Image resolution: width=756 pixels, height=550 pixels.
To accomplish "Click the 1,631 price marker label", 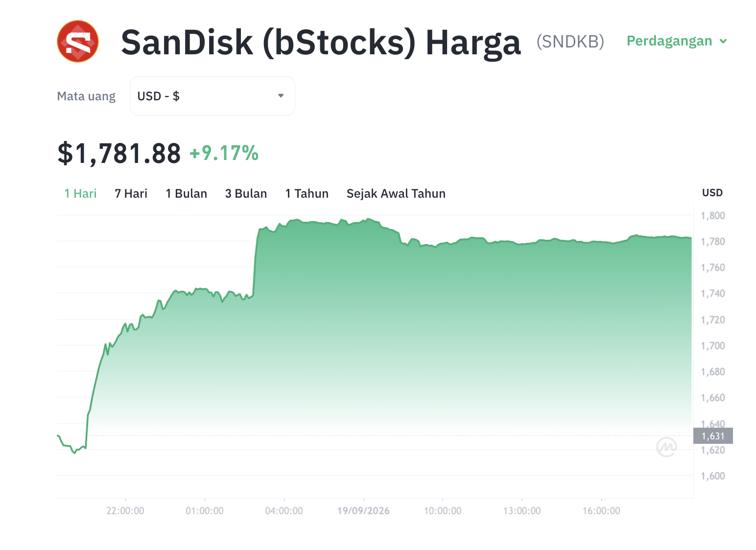I will click(x=713, y=436).
